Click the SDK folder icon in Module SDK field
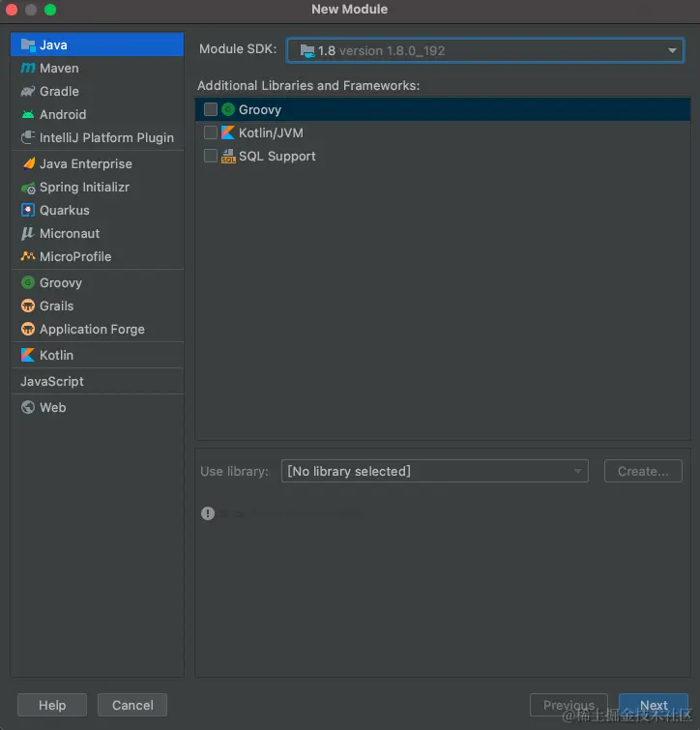This screenshot has width=700, height=730. pos(307,50)
